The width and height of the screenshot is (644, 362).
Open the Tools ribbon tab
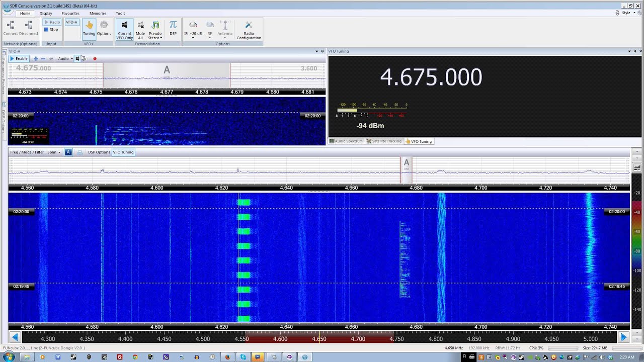click(x=120, y=14)
